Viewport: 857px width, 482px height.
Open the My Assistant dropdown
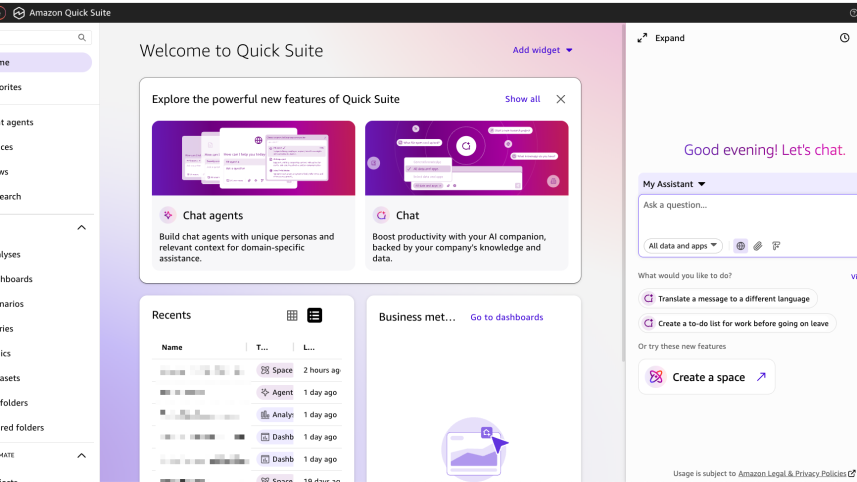pyautogui.click(x=674, y=184)
